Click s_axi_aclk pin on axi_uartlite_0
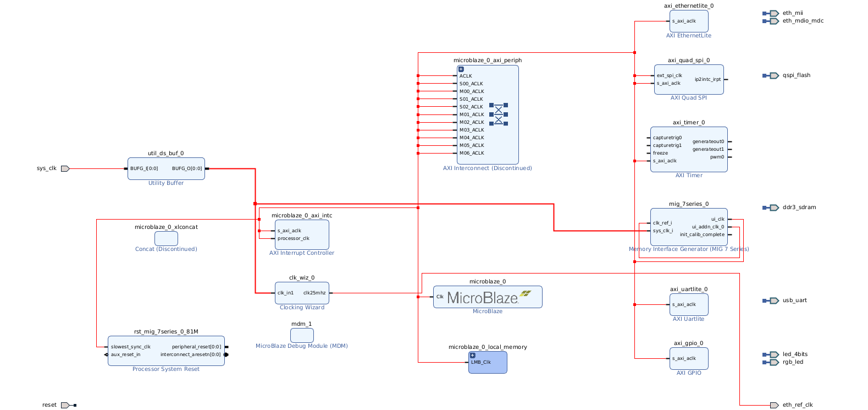 tap(684, 305)
